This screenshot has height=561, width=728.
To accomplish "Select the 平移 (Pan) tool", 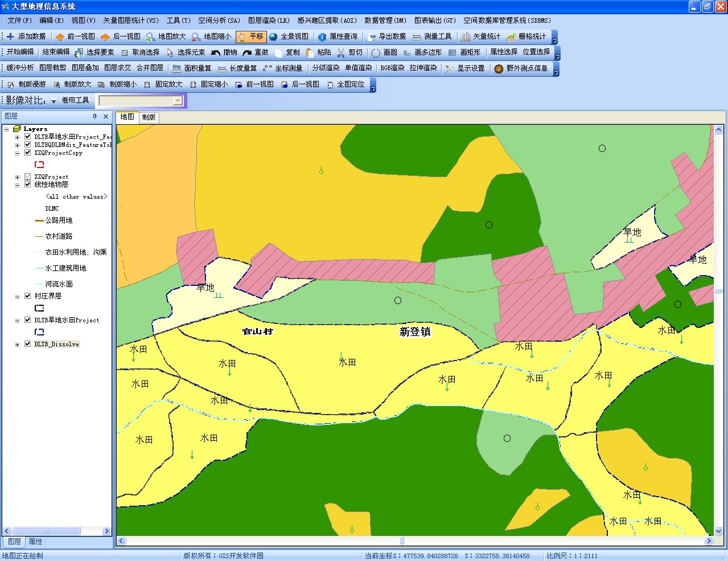I will [x=250, y=36].
